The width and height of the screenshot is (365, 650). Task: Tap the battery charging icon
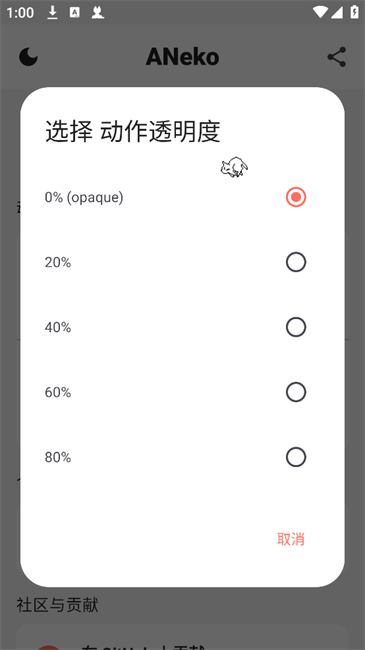point(354,12)
